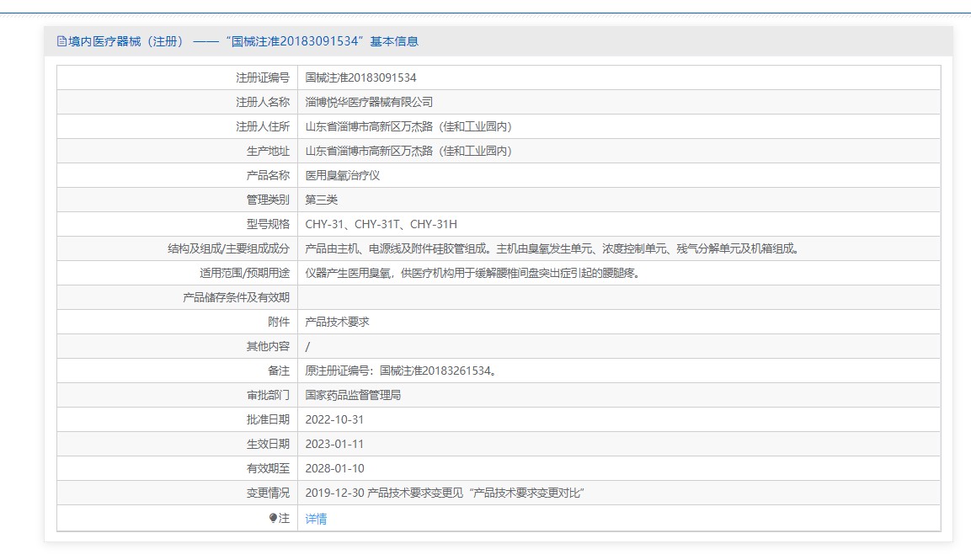Viewport: 971px width, 560px height.
Task: Open the 详情 link in the 注 row
Action: point(316,519)
